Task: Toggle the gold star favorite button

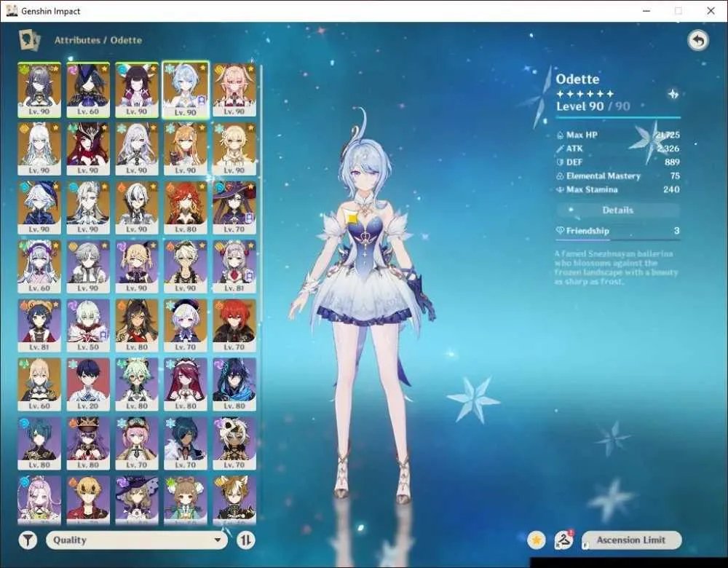Action: point(537,540)
